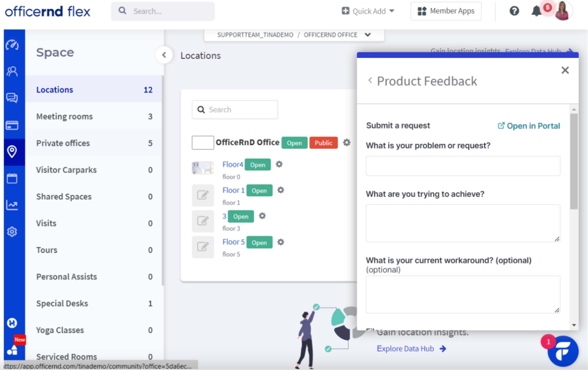
Task: Open the Floor 1 link
Action: coord(233,190)
